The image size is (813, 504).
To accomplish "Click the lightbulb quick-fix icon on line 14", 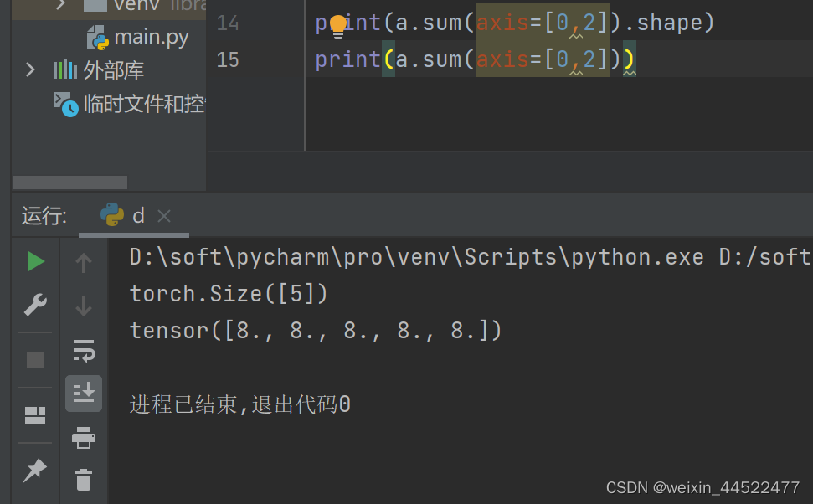I will pos(338,27).
